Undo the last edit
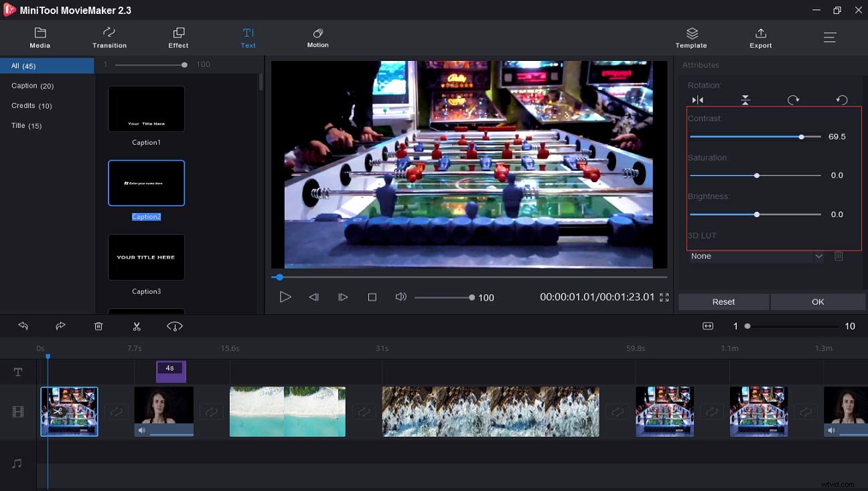 tap(23, 326)
